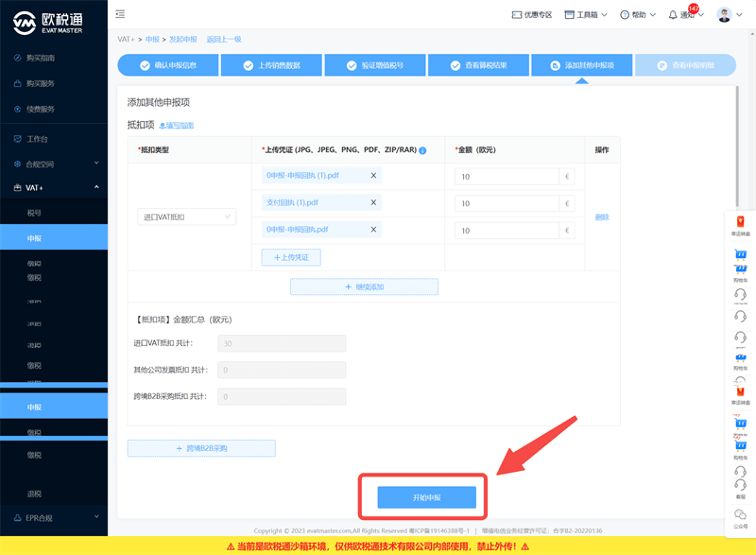Click the 欧税通 EVAT MASTER logo
Screen dimensions: 756x555
click(48, 23)
